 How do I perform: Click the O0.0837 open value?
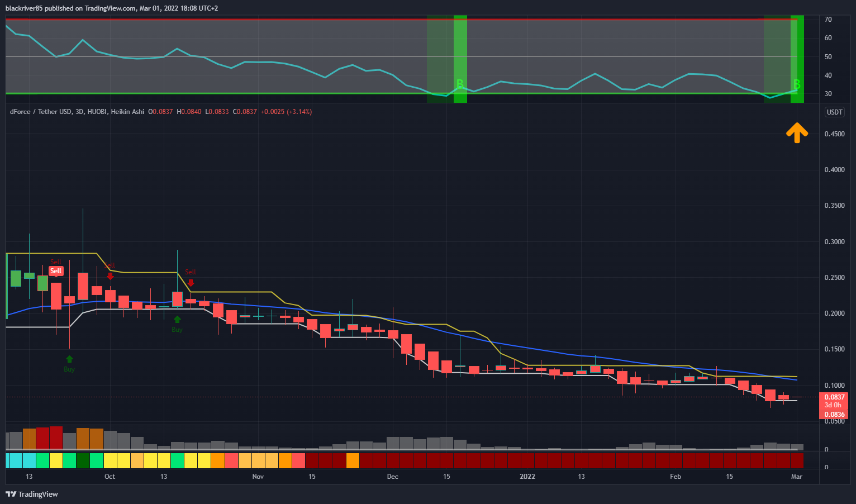(160, 112)
